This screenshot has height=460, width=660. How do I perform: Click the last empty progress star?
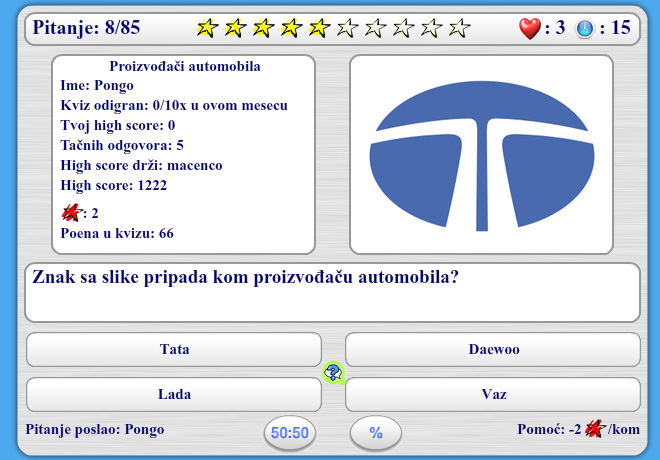point(460,28)
